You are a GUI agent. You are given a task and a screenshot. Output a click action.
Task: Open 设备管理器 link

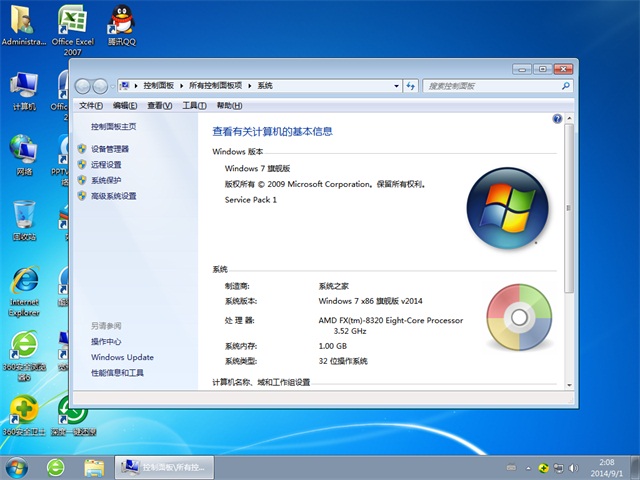[x=109, y=149]
